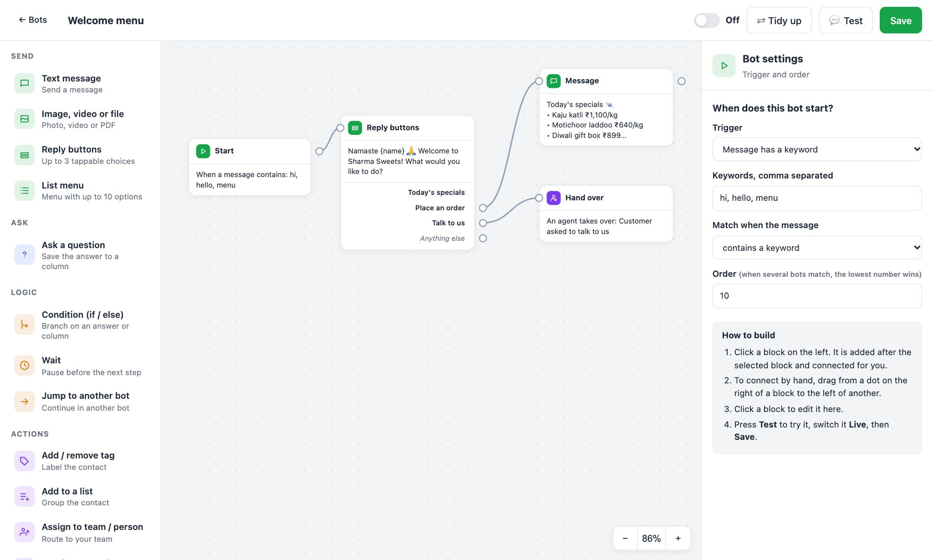The width and height of the screenshot is (933, 560).
Task: Click the Anything else output dot
Action: [483, 238]
